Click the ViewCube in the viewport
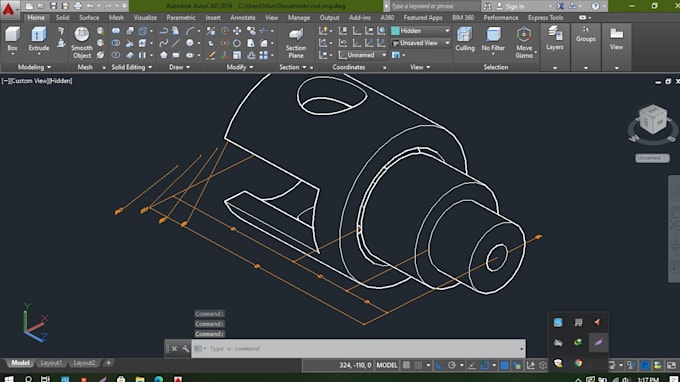Screen dimensions: 680x382 click(x=653, y=120)
